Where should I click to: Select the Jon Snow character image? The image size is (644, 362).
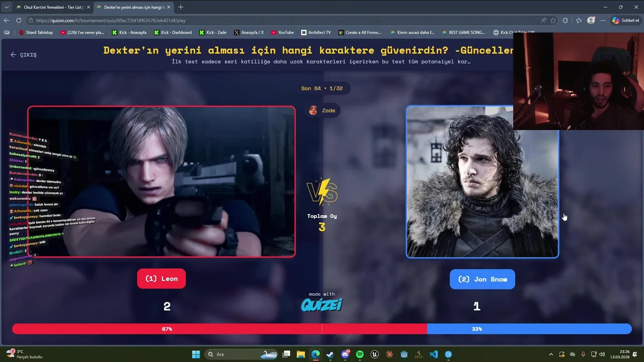coord(482,182)
